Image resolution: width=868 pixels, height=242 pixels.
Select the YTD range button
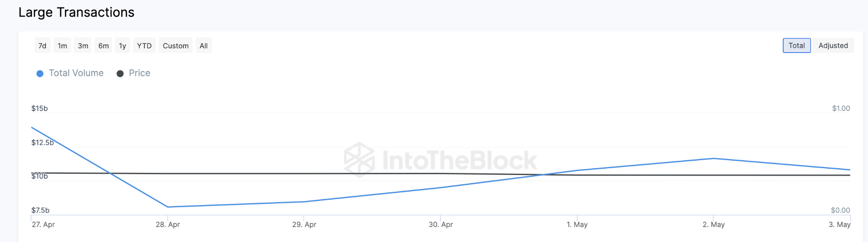(144, 46)
